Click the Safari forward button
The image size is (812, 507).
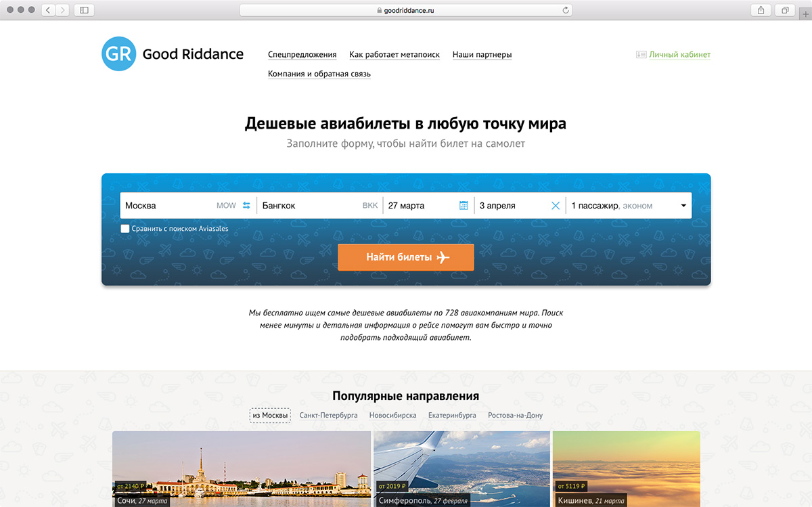click(x=63, y=10)
